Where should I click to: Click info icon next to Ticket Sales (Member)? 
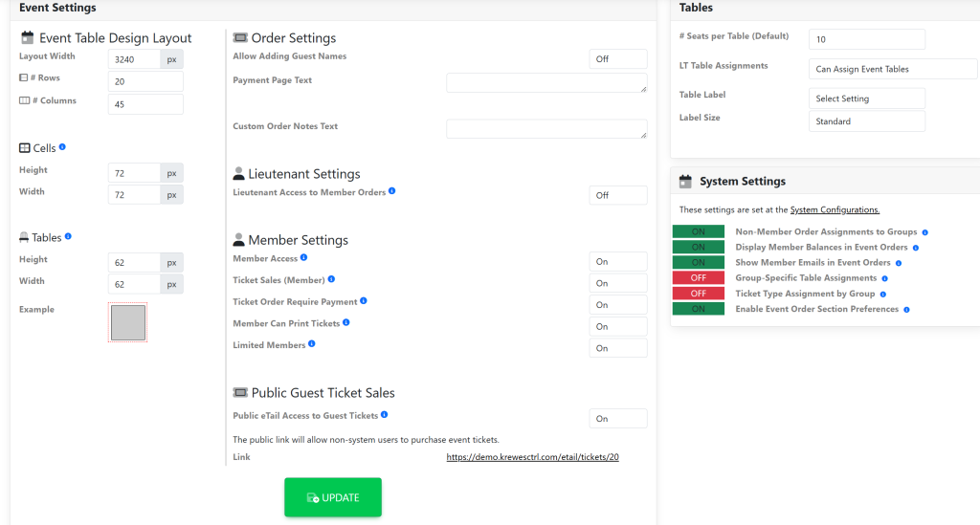pyautogui.click(x=331, y=279)
